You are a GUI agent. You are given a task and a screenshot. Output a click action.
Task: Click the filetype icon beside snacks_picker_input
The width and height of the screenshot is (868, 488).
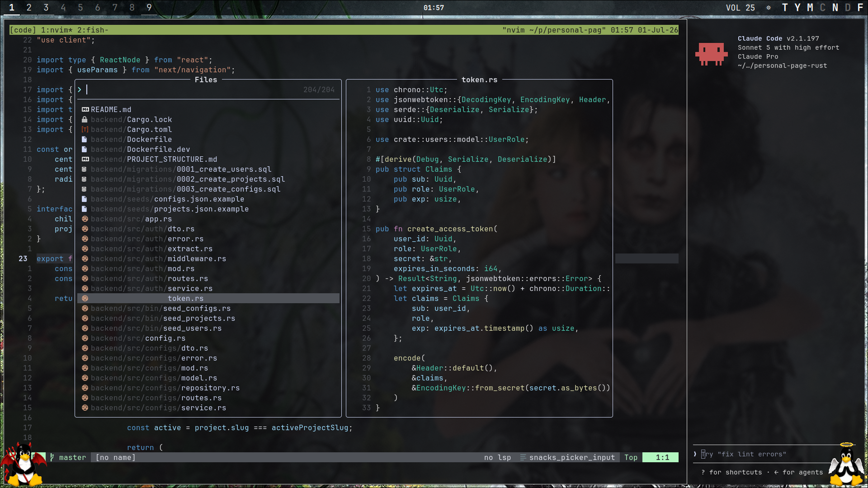pos(523,458)
